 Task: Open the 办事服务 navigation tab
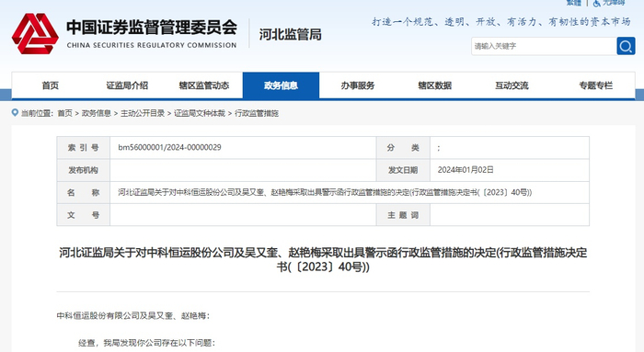(x=358, y=85)
